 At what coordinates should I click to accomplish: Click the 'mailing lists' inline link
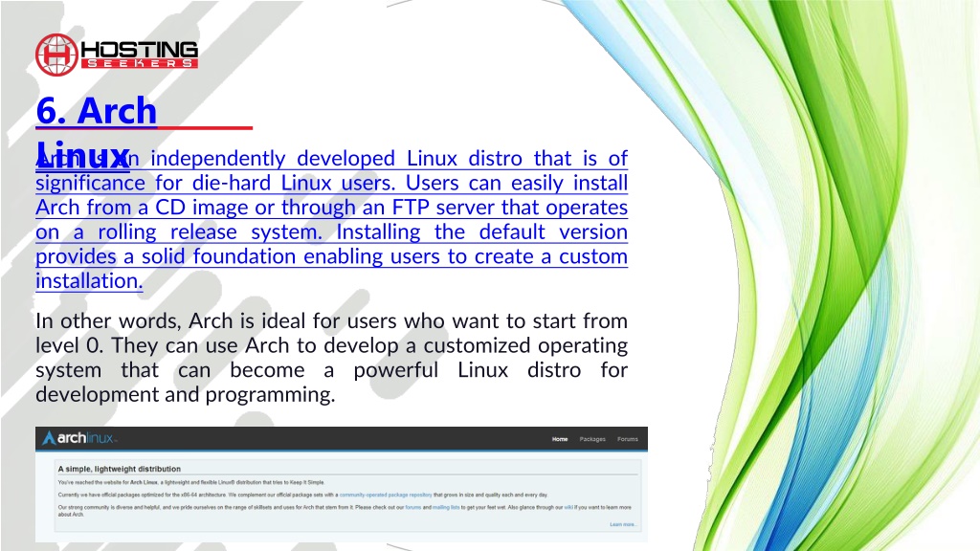tap(446, 507)
